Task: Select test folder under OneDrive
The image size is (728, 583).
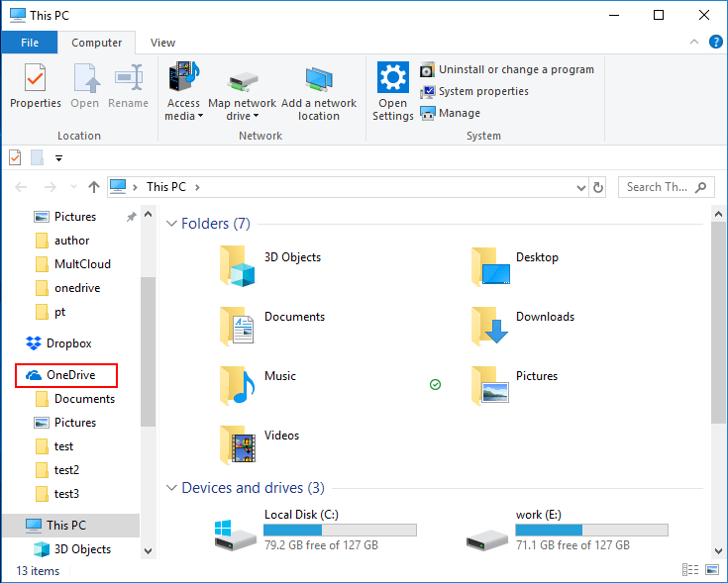Action: point(53,446)
